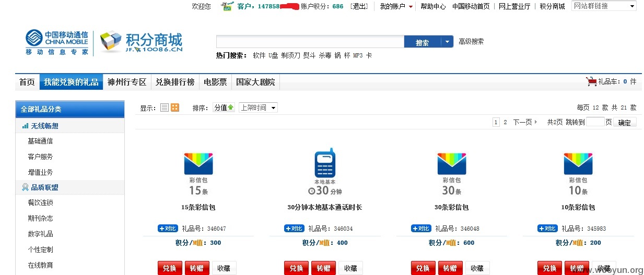Open 网上营业厅 link

point(514,6)
